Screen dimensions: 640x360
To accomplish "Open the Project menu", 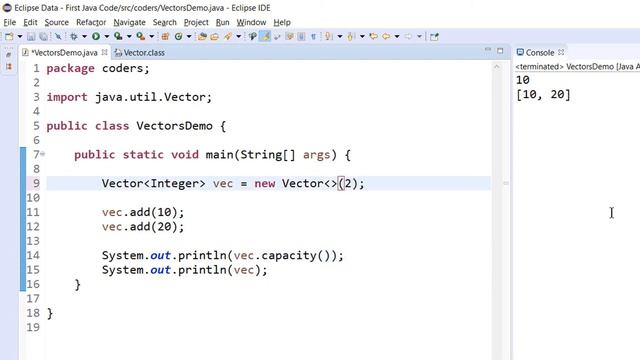I will 196,22.
